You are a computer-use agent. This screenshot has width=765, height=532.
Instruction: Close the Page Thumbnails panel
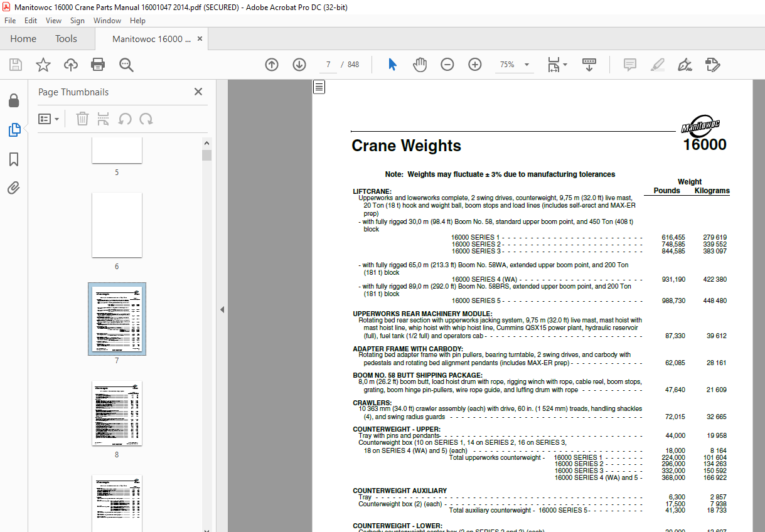(x=198, y=92)
